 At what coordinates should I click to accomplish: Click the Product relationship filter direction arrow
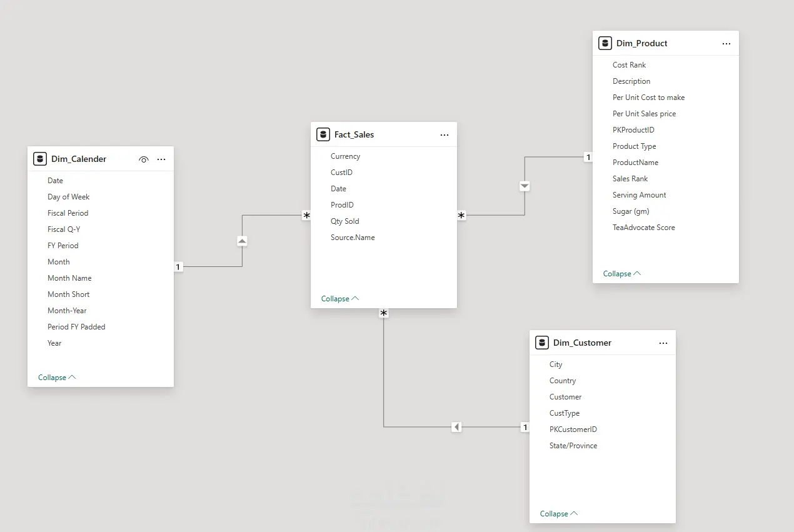coord(525,186)
